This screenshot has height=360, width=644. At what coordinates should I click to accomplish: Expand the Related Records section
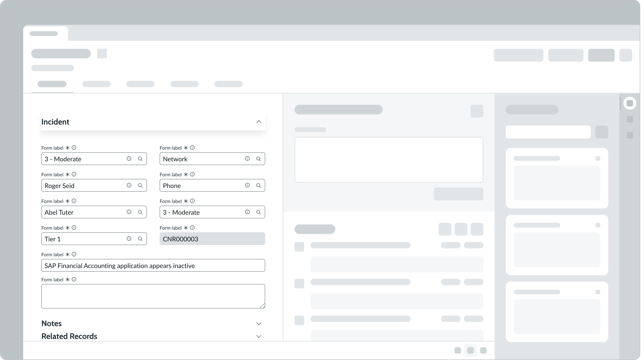pyautogui.click(x=258, y=336)
